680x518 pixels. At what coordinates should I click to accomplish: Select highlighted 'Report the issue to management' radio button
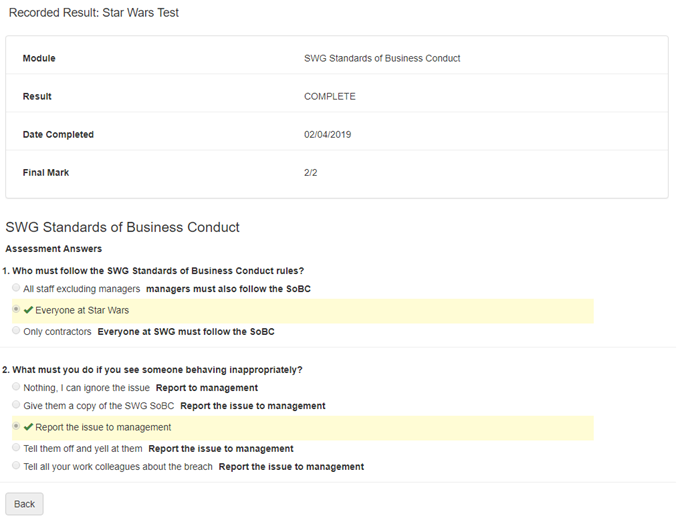[16, 427]
